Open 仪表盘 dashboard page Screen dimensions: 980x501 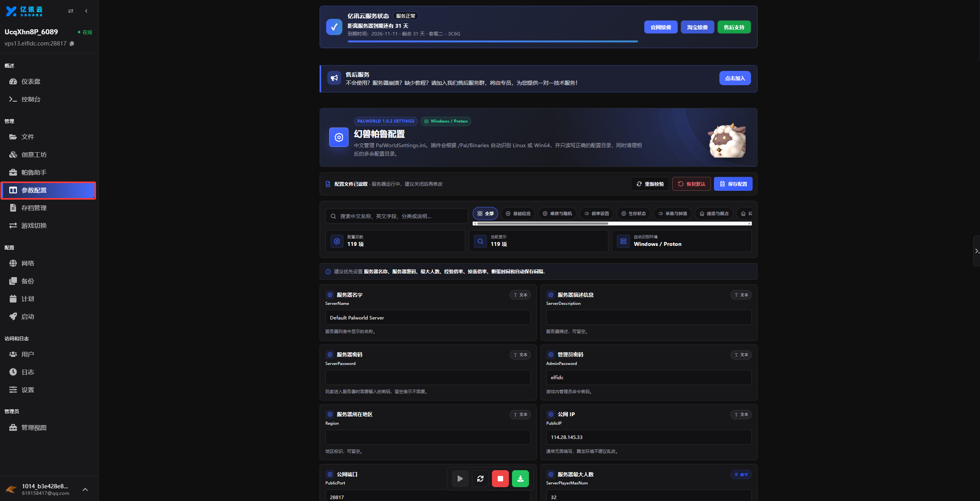[x=48, y=81]
